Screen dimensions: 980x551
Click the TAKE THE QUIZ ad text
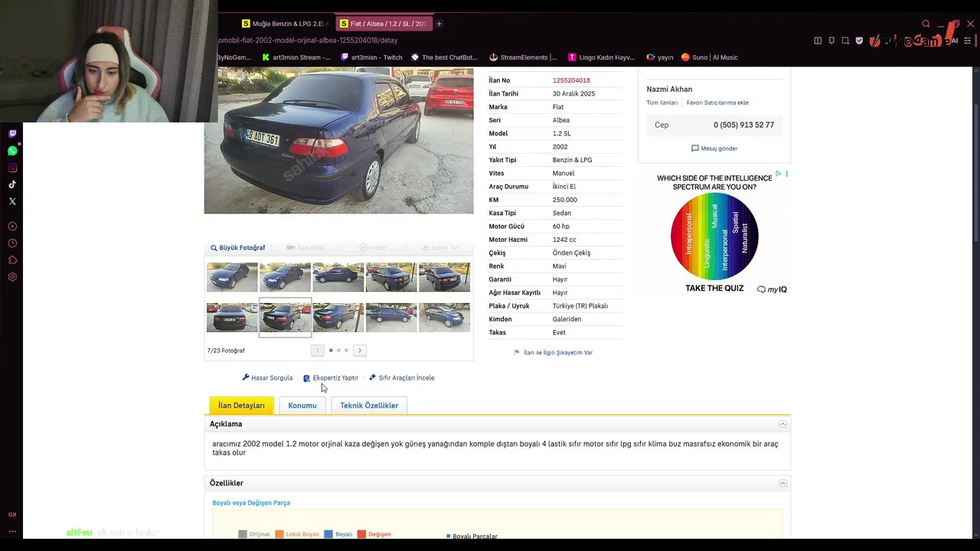(714, 289)
